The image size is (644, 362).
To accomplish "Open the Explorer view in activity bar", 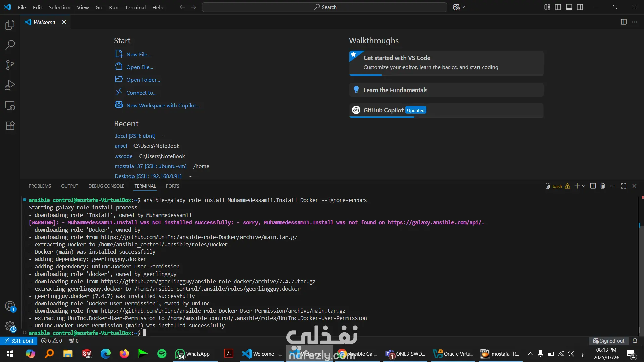I will point(10,24).
